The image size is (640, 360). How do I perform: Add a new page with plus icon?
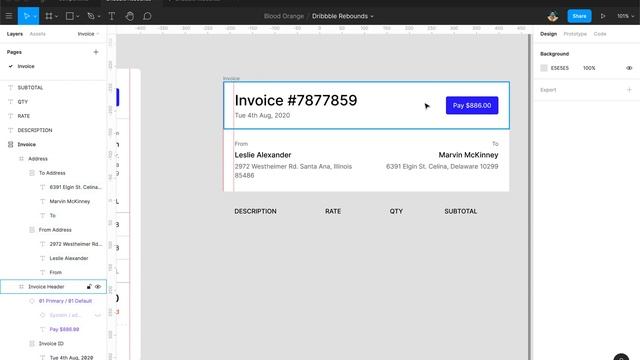96,52
